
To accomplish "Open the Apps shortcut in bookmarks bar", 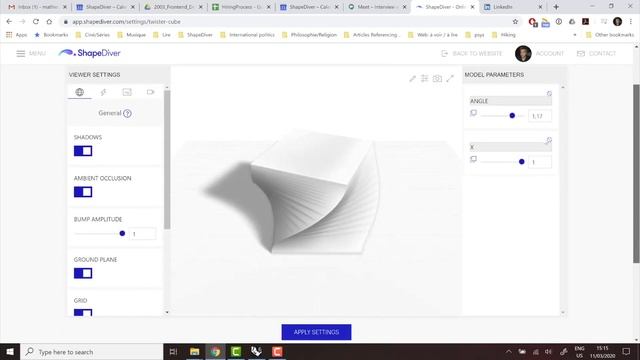I will 17,35.
